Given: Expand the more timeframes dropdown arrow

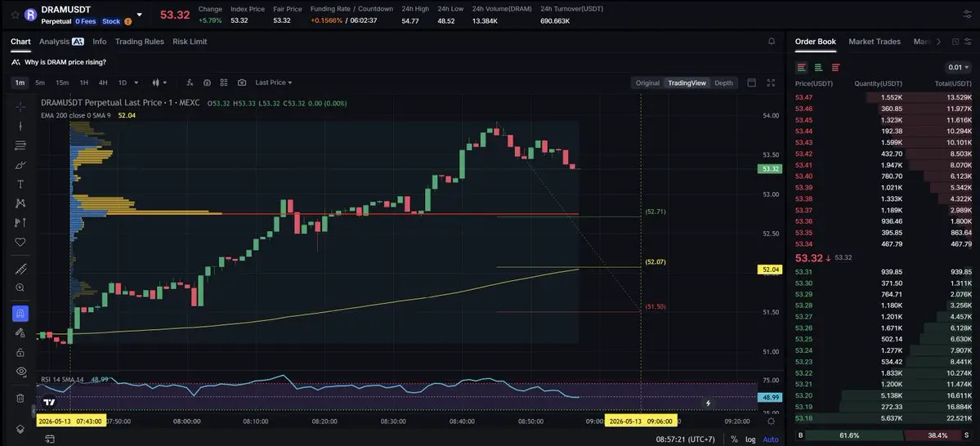Looking at the screenshot, I should click(x=136, y=83).
